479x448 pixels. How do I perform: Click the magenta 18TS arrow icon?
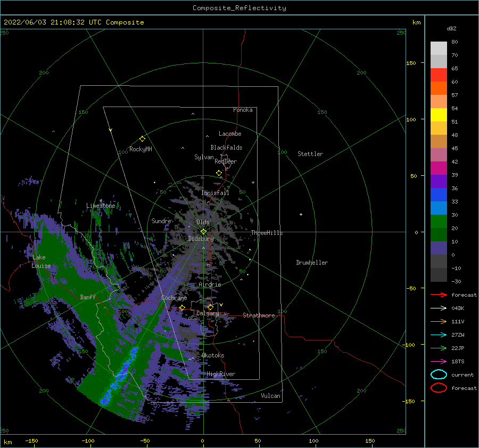click(x=439, y=362)
